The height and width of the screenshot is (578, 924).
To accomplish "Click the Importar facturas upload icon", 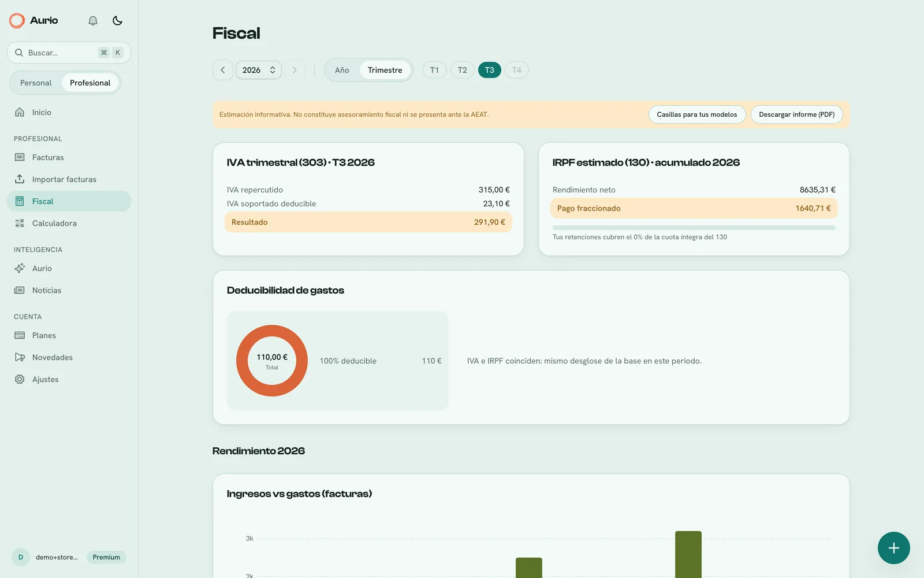I will point(20,179).
